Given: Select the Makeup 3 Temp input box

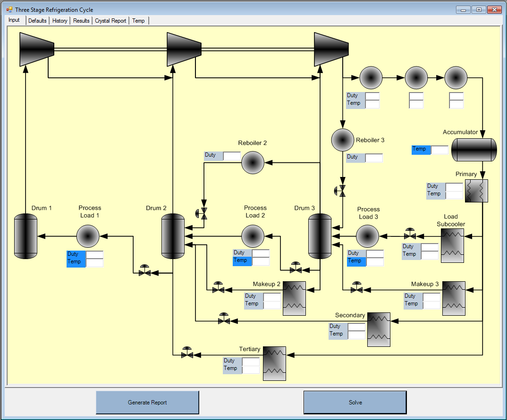Looking at the screenshot, I should (x=431, y=304).
